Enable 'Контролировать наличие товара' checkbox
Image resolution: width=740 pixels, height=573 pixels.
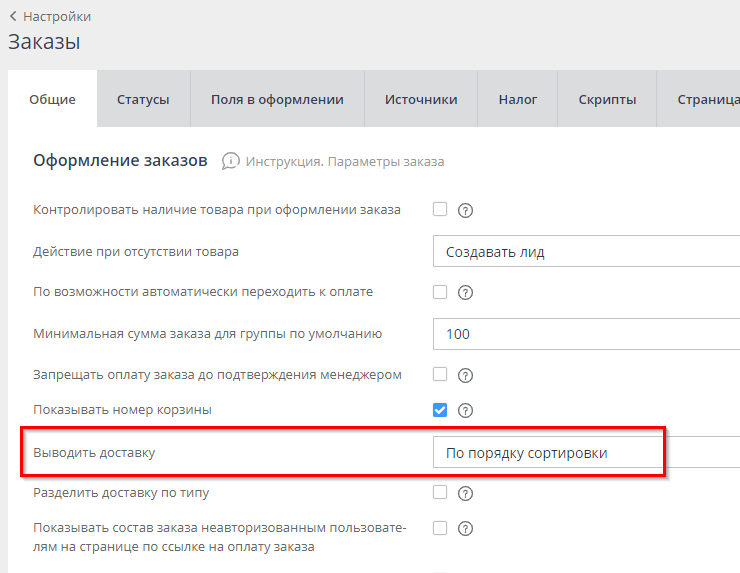(x=440, y=210)
